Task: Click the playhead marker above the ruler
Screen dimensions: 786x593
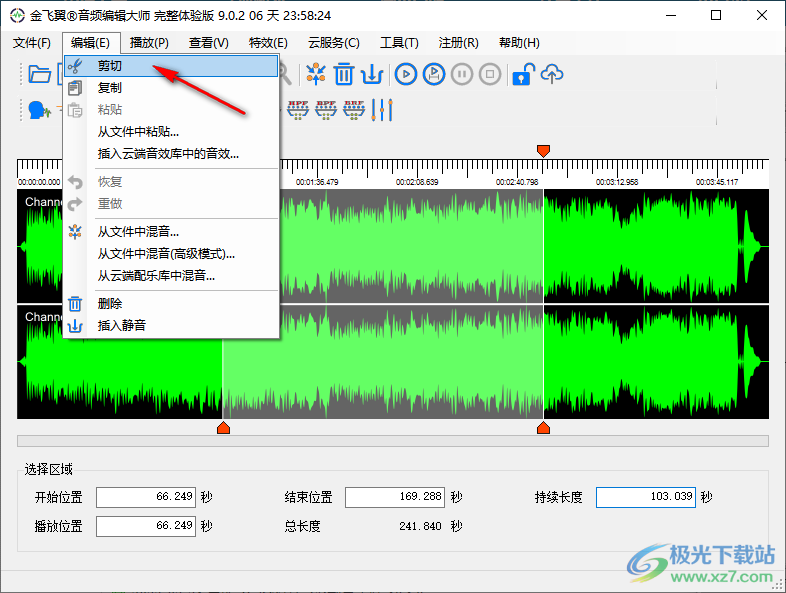Action: (543, 151)
